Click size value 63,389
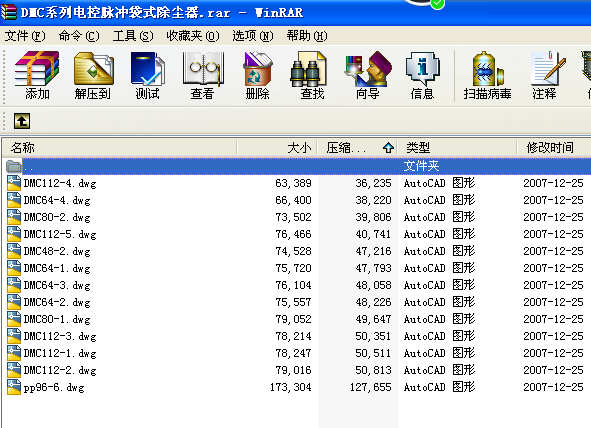This screenshot has width=591, height=428. click(293, 183)
